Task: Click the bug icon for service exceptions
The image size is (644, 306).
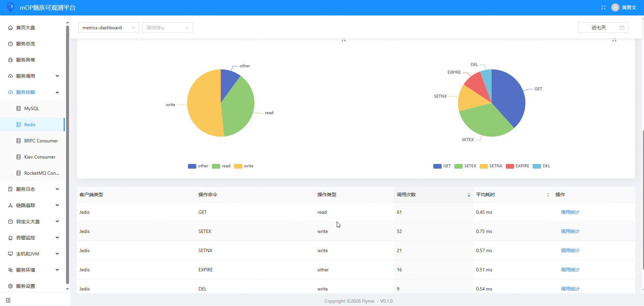Action: [10, 60]
